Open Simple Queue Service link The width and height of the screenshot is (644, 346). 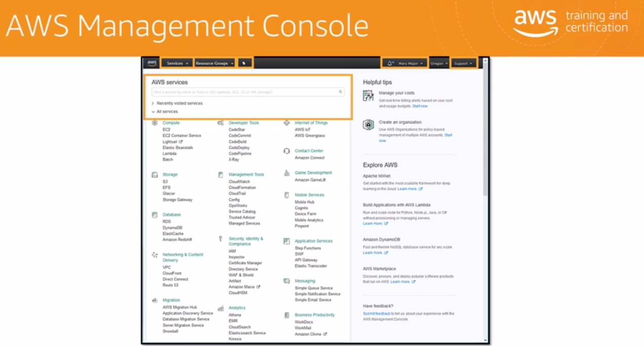(314, 288)
